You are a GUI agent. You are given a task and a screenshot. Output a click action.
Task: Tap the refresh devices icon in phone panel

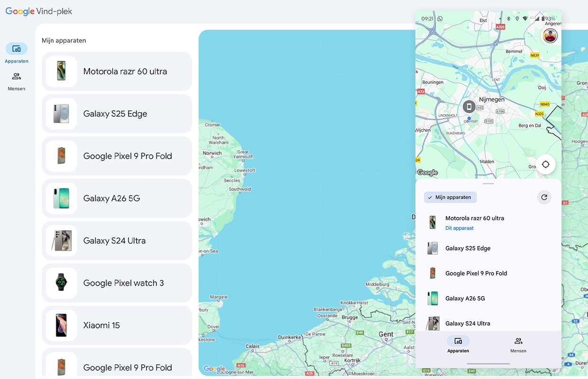(x=544, y=198)
